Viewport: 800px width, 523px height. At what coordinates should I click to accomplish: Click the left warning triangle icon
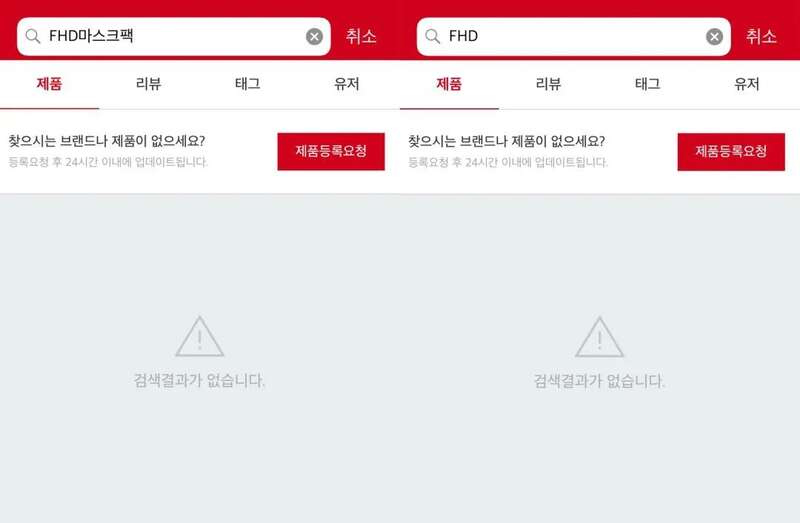pos(199,337)
